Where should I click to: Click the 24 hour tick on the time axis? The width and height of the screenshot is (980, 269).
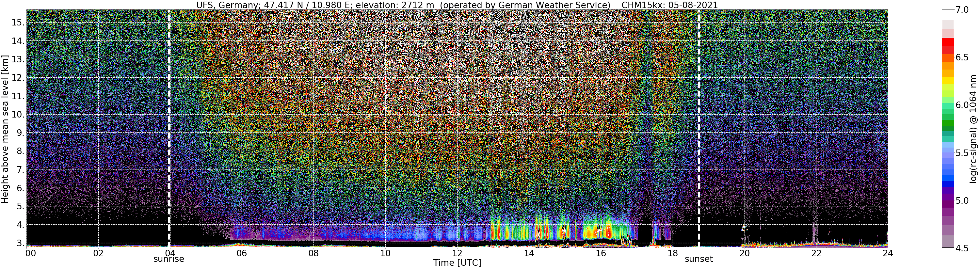(888, 253)
